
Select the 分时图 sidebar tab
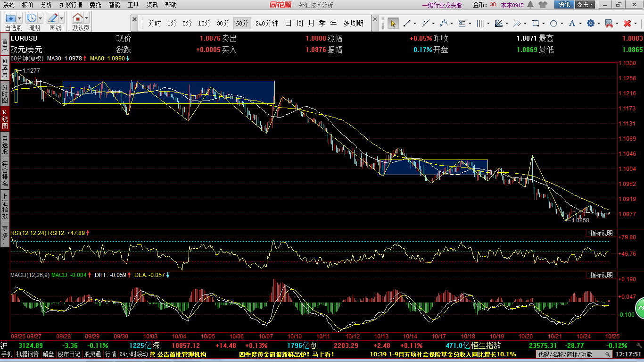5,94
